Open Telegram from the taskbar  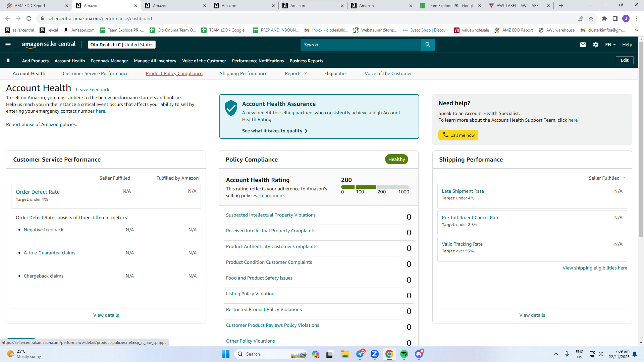point(360,353)
